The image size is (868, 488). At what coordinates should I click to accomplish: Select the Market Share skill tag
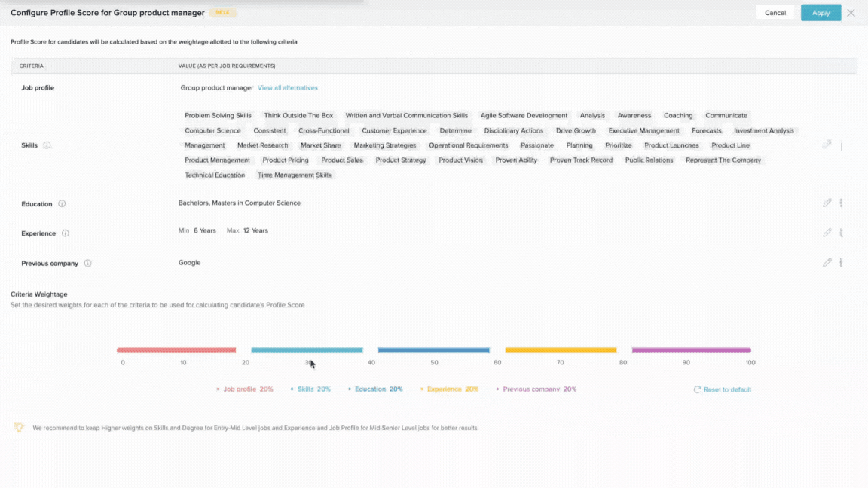coord(320,145)
